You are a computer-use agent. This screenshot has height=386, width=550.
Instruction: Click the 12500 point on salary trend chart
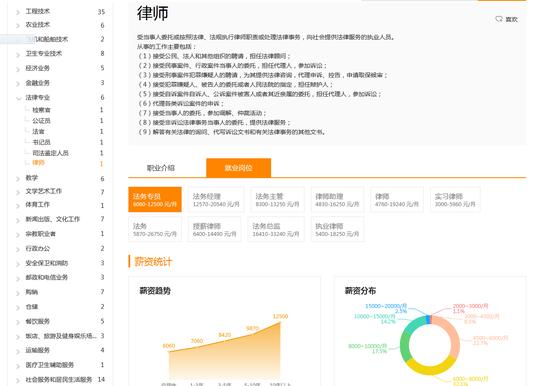click(280, 322)
